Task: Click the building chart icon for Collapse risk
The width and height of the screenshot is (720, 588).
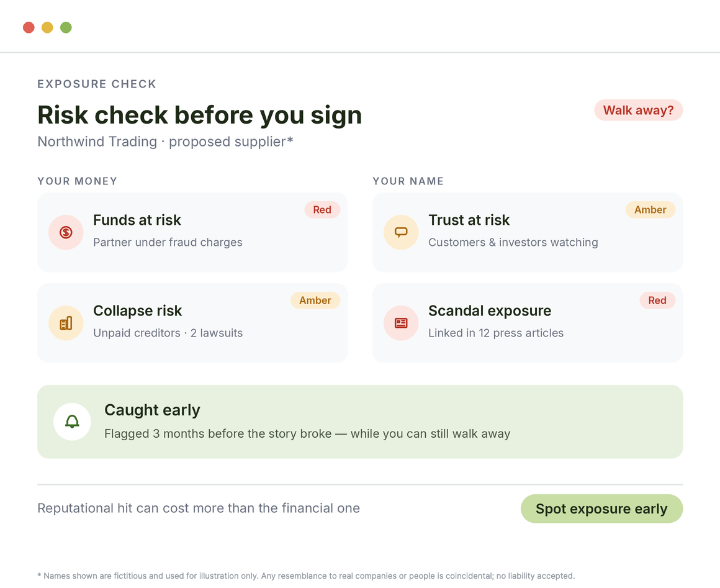Action: [x=66, y=323]
